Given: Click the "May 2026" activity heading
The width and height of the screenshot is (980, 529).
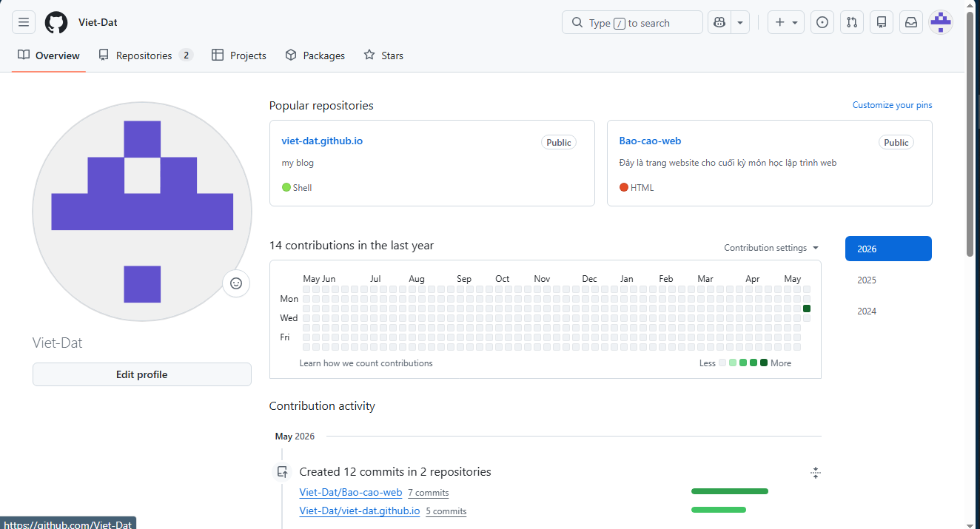Looking at the screenshot, I should click(295, 437).
